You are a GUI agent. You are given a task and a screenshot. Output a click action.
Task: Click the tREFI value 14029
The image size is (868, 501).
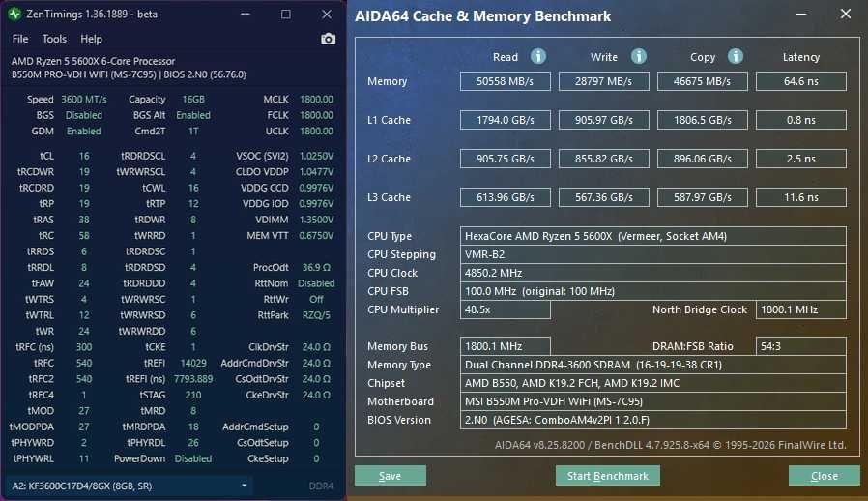[x=193, y=363]
